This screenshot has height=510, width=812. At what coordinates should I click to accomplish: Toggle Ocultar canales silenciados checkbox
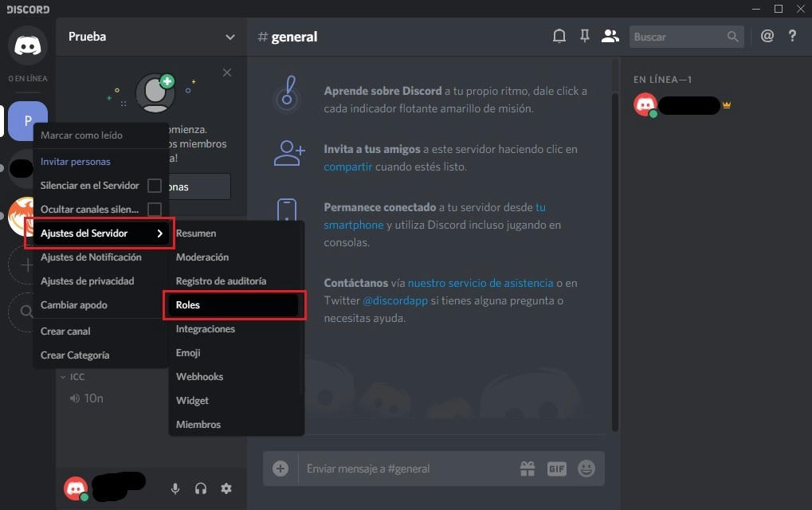click(x=155, y=209)
